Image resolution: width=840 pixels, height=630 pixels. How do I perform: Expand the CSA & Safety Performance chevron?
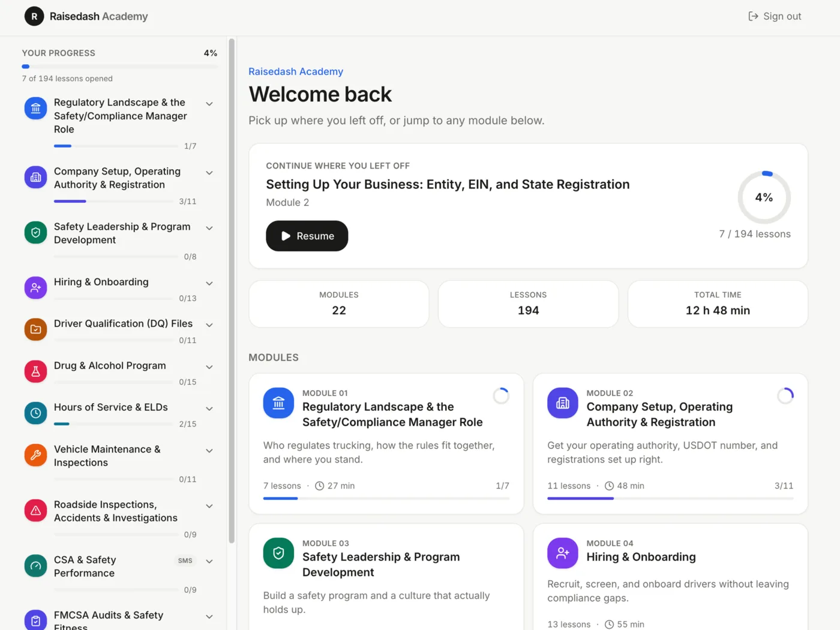point(209,562)
